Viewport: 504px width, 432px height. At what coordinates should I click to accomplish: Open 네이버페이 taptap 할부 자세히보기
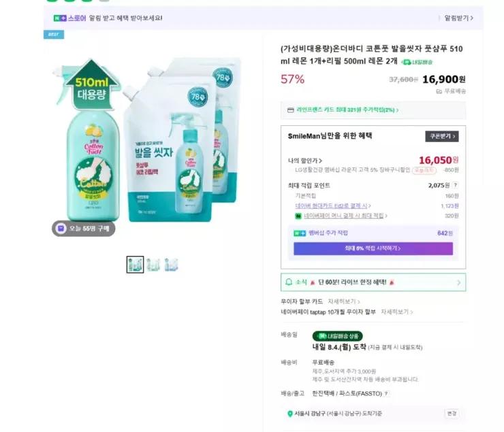tap(396, 312)
